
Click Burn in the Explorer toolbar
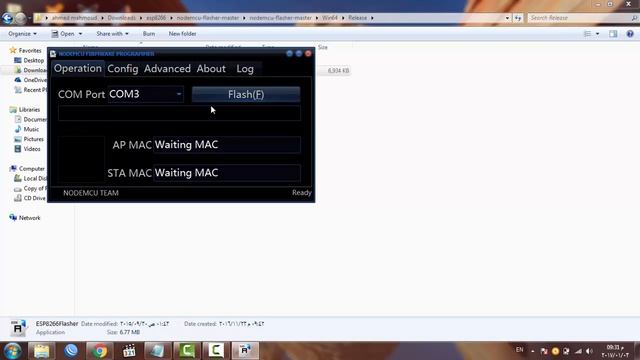[x=149, y=33]
